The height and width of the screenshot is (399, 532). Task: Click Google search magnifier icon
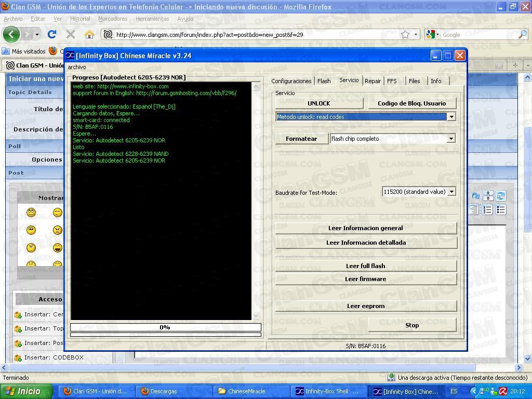[x=523, y=34]
